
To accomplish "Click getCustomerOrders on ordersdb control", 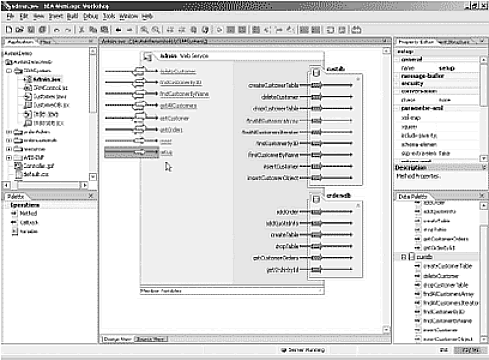I will 275,258.
